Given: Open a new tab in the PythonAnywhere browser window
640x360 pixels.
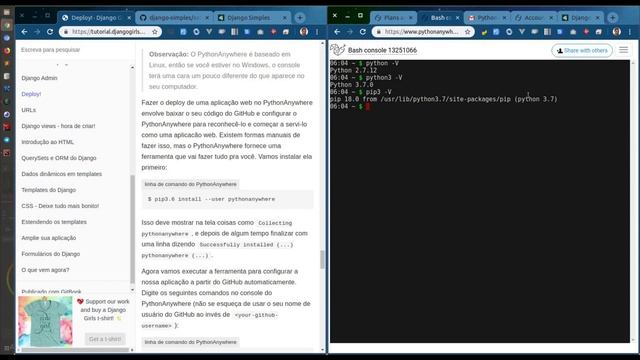Looking at the screenshot, I should pos(612,18).
